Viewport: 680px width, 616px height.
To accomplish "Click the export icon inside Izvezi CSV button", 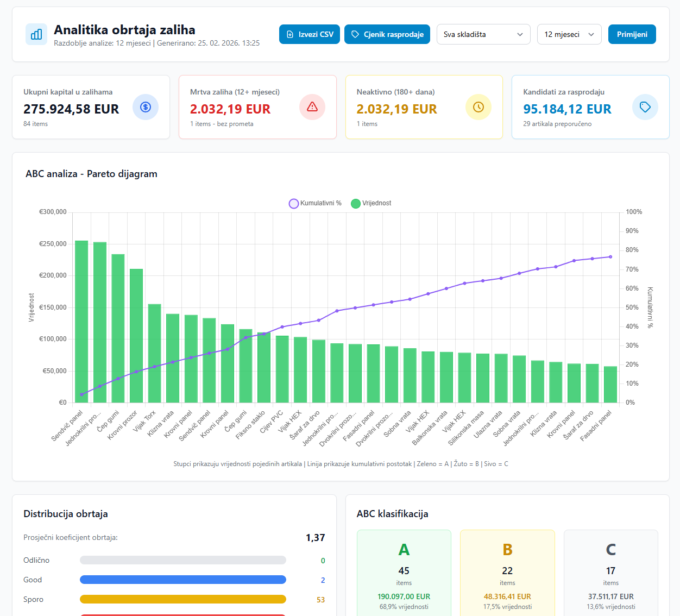I will (290, 34).
